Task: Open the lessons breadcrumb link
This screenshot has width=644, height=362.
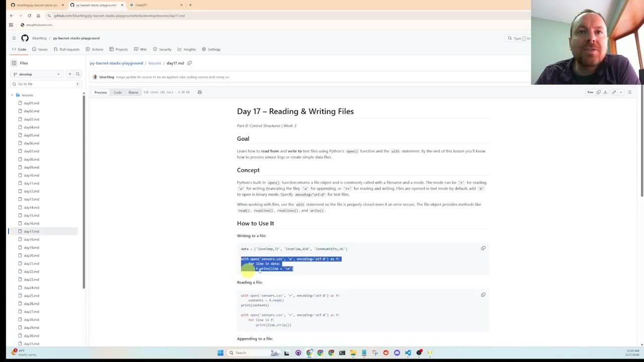Action: (154, 63)
